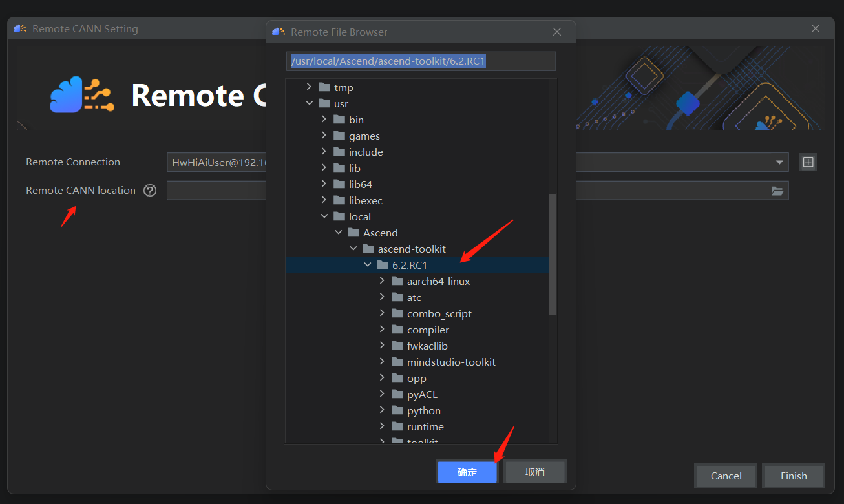The height and width of the screenshot is (504, 844).
Task: Select the aarch64-linux folder icon
Action: point(397,281)
